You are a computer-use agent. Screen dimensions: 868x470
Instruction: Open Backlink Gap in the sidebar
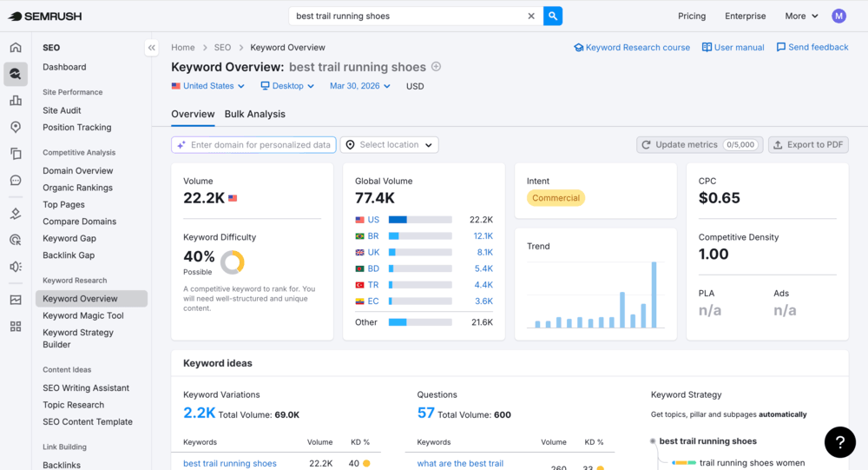pyautogui.click(x=69, y=255)
